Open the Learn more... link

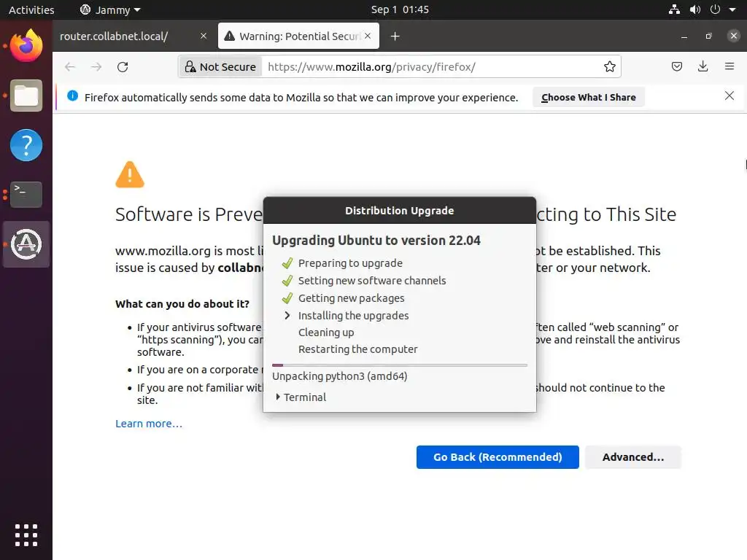(149, 424)
